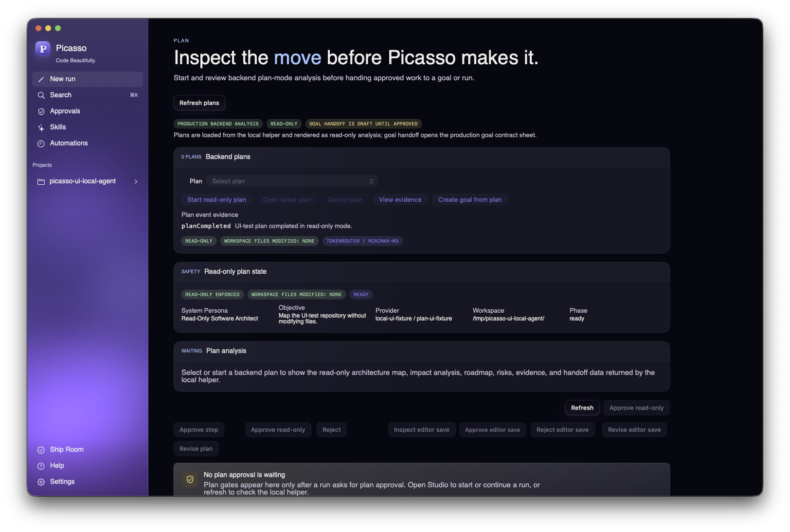Open the Select plan dropdown
The width and height of the screenshot is (790, 532).
(x=292, y=181)
